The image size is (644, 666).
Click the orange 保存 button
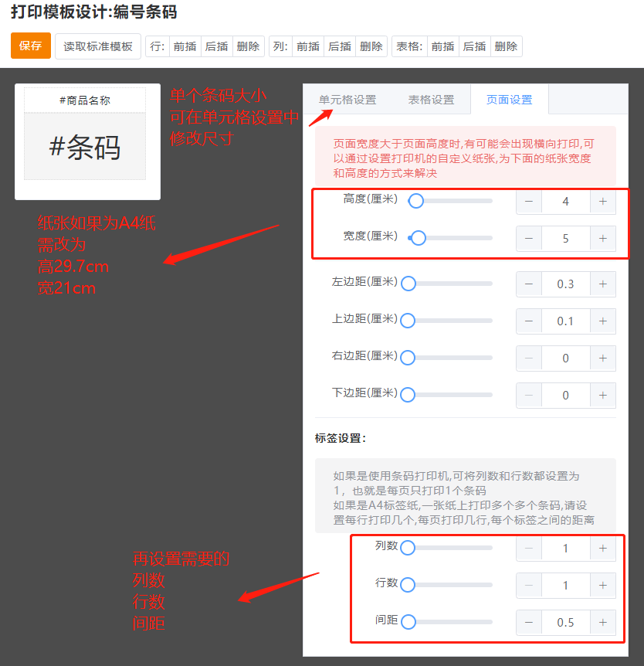31,46
